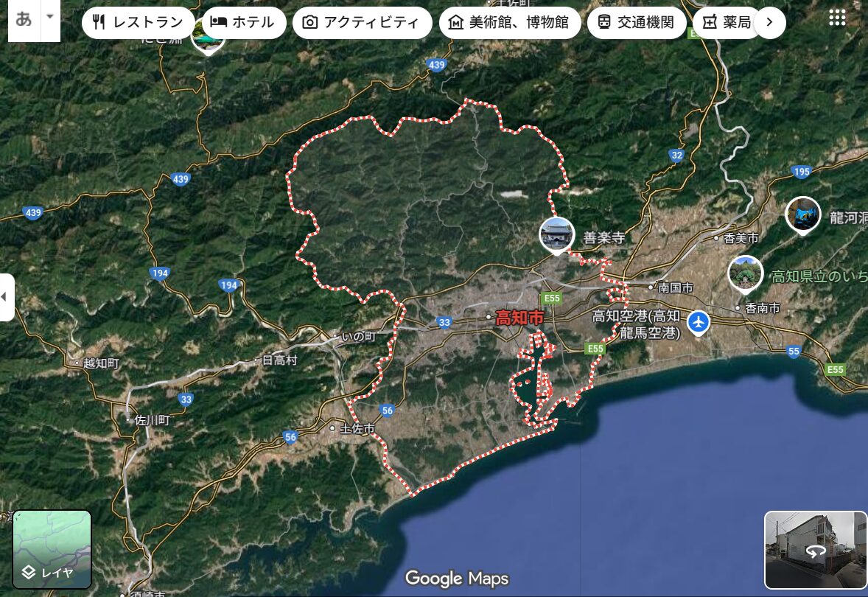Click the Kochi Airport airplane marker
This screenshot has height=597, width=868.
pos(699,322)
